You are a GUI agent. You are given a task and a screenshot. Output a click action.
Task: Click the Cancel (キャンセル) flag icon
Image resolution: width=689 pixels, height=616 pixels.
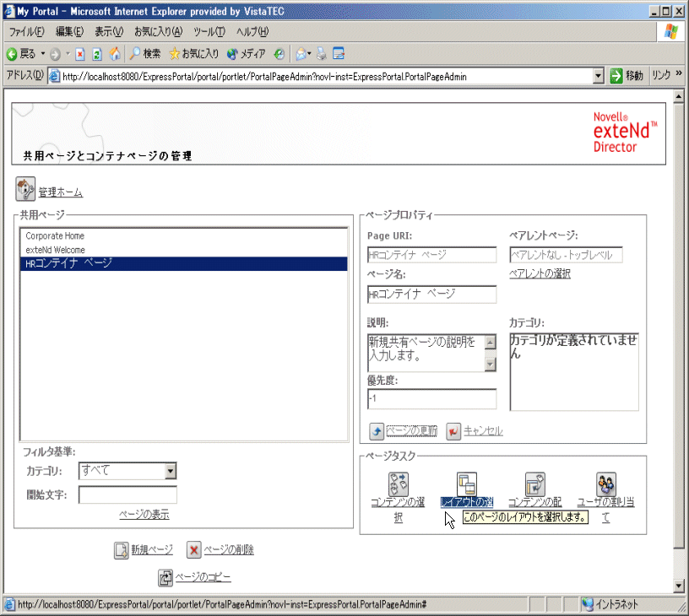pos(453,430)
